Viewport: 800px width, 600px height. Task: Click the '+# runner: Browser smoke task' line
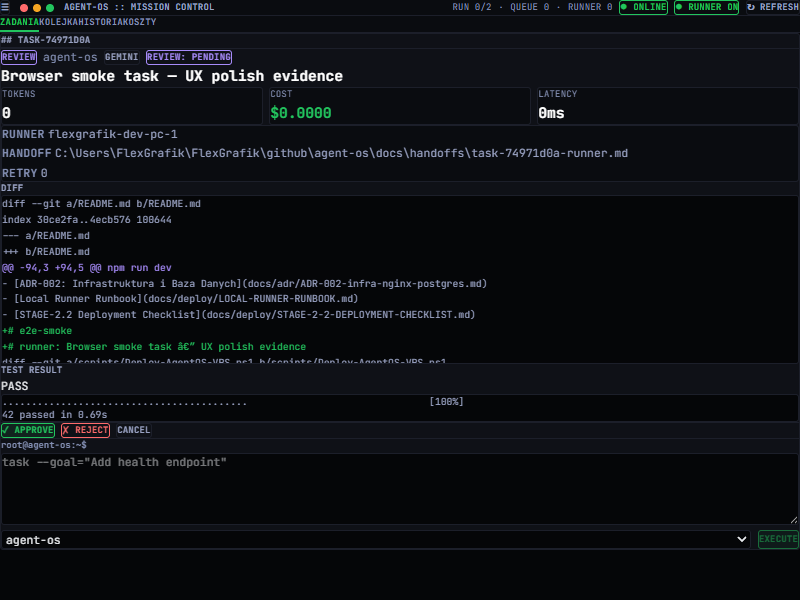point(154,346)
